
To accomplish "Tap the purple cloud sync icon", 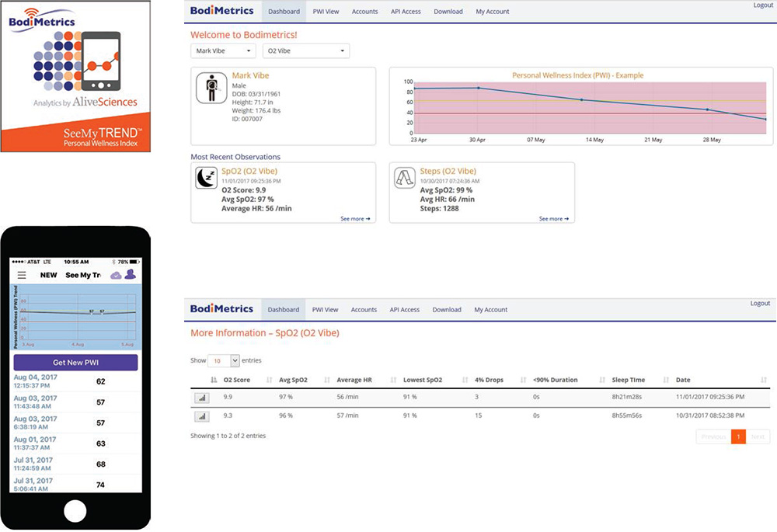I will (116, 275).
